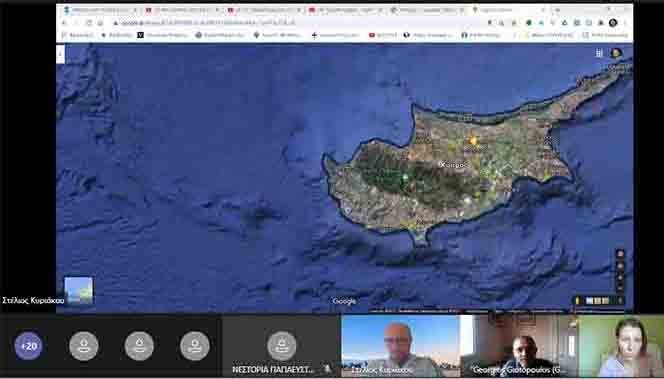
Task: Switch to the first browser tab
Action: coord(100,9)
